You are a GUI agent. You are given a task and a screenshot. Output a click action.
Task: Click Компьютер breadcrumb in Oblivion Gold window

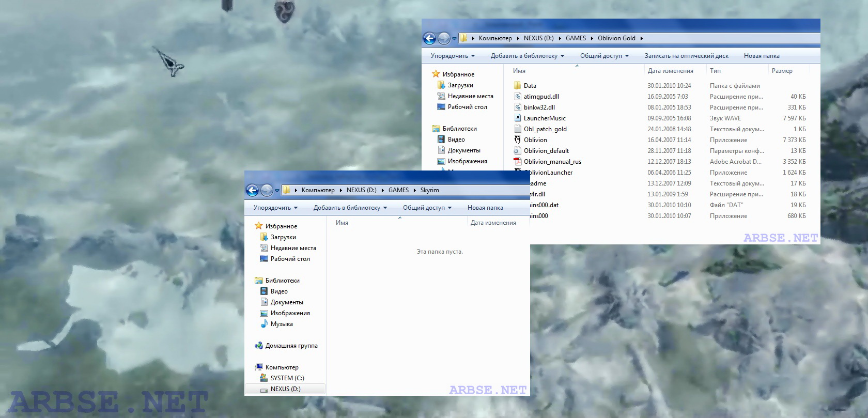(495, 38)
